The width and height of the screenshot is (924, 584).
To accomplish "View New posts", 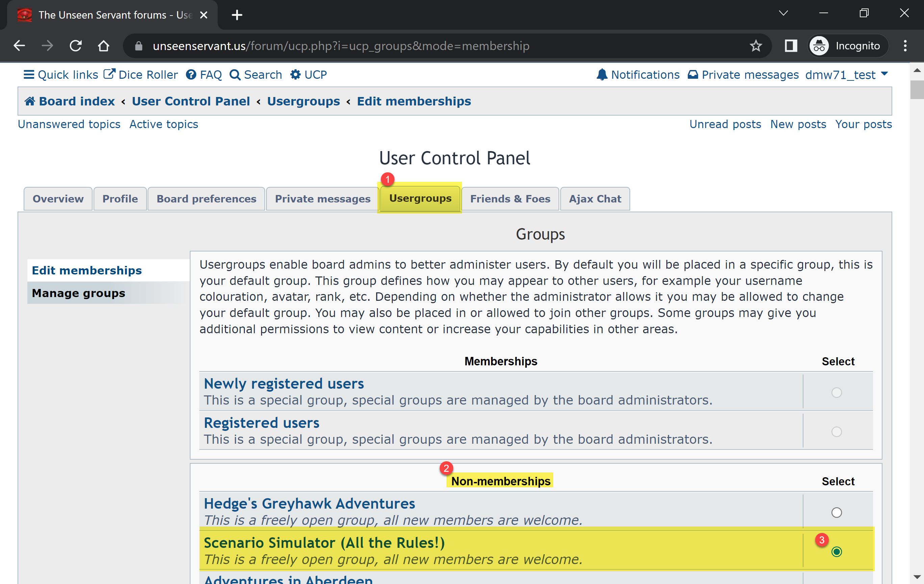I will [798, 124].
